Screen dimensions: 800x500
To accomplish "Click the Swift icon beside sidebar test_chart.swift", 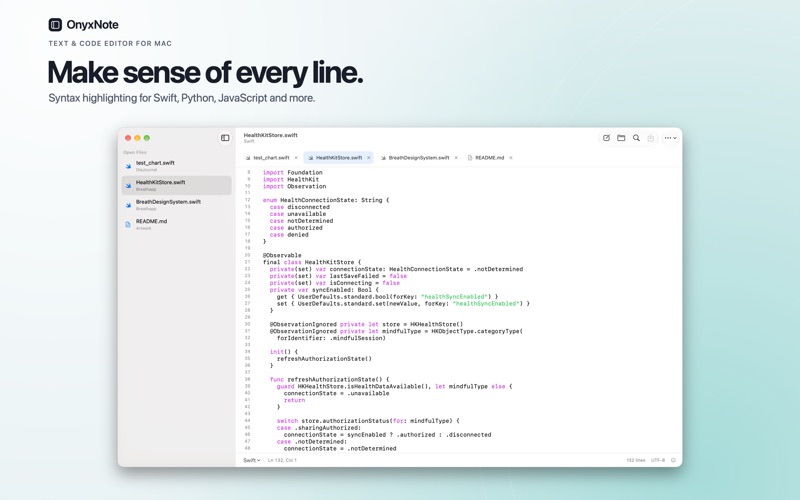I will pos(128,166).
